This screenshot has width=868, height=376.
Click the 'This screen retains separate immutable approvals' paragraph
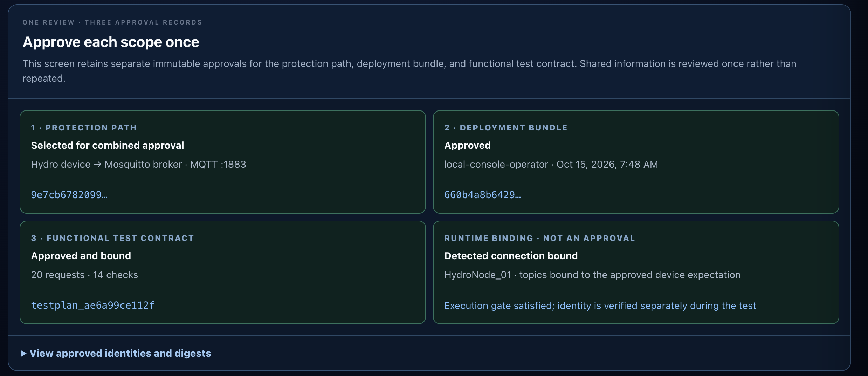click(x=409, y=71)
